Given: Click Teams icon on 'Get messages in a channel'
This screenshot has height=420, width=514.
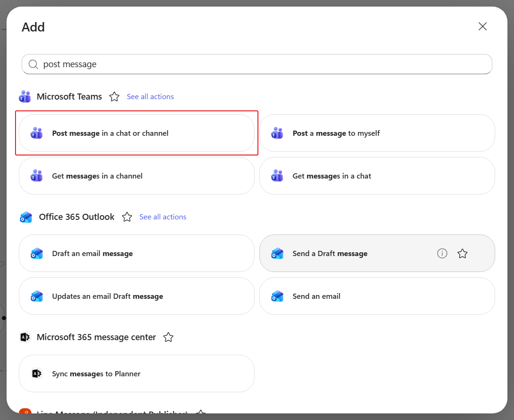Looking at the screenshot, I should [36, 176].
